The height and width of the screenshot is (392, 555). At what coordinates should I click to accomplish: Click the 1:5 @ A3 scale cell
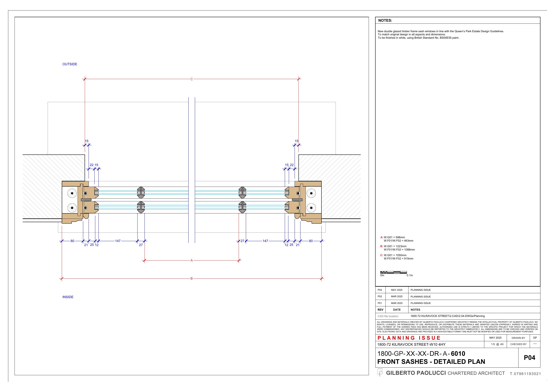tap(497, 344)
